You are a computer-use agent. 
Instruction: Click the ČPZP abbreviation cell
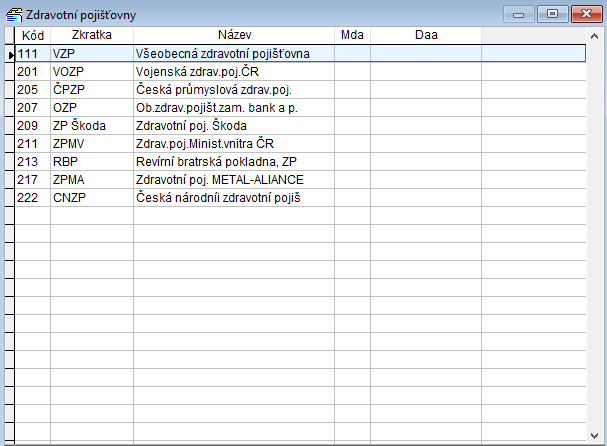point(92,90)
